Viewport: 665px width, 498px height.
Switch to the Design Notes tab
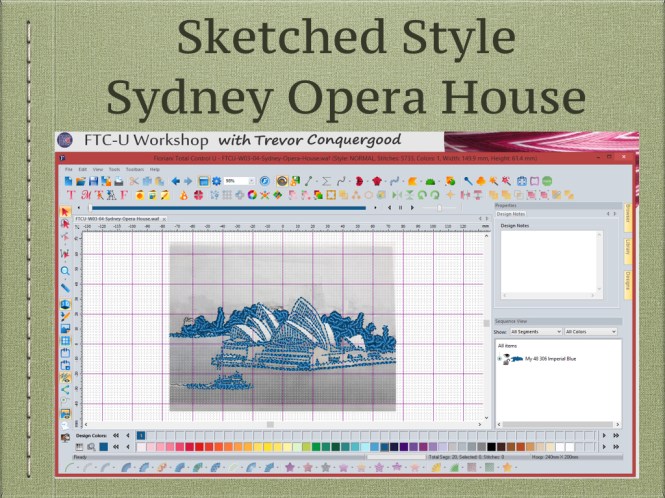(512, 213)
